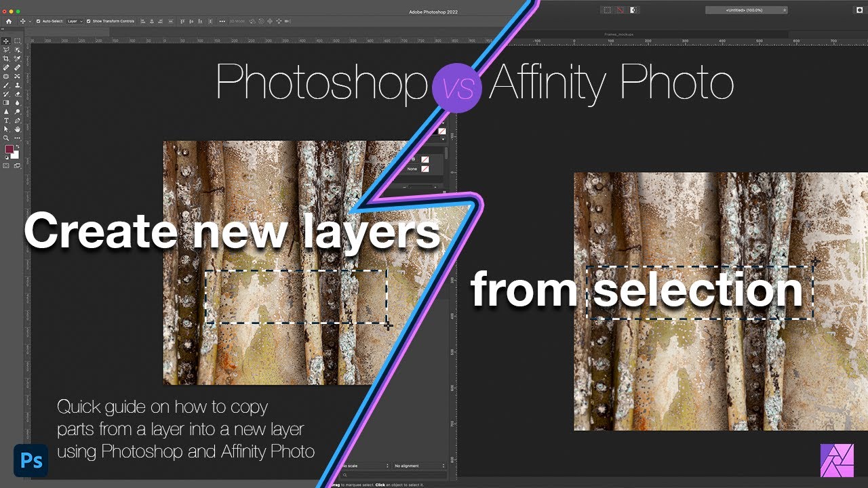Reset default foreground/background colors icon
Image resolution: width=868 pixels, height=488 pixels.
(6, 157)
